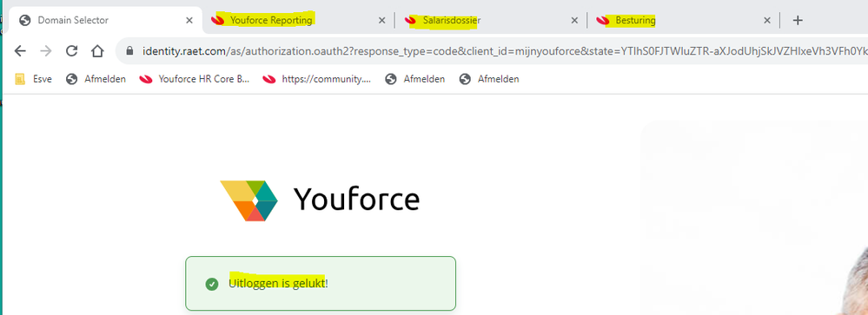Screen dimensions: 868x315
Task: Click the green checkmark success icon
Action: tap(211, 284)
